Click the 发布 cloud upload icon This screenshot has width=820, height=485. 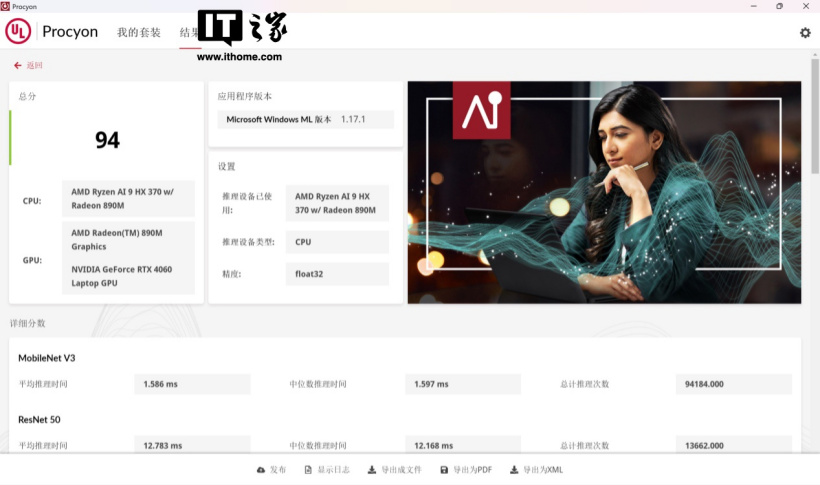[x=261, y=470]
